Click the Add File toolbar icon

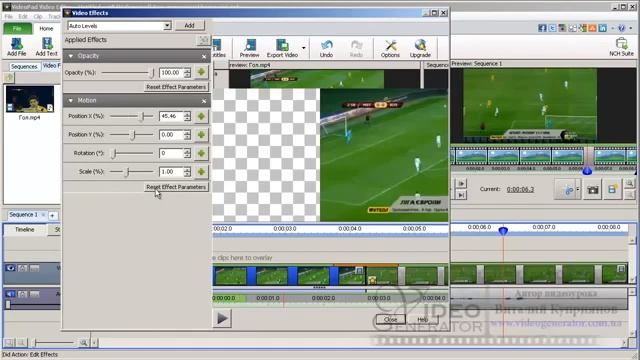(x=16, y=47)
